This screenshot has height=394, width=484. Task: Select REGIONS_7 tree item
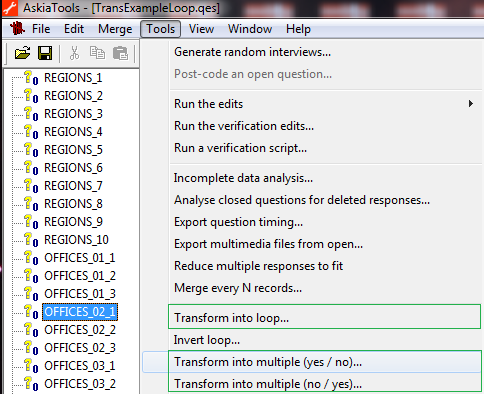(73, 186)
